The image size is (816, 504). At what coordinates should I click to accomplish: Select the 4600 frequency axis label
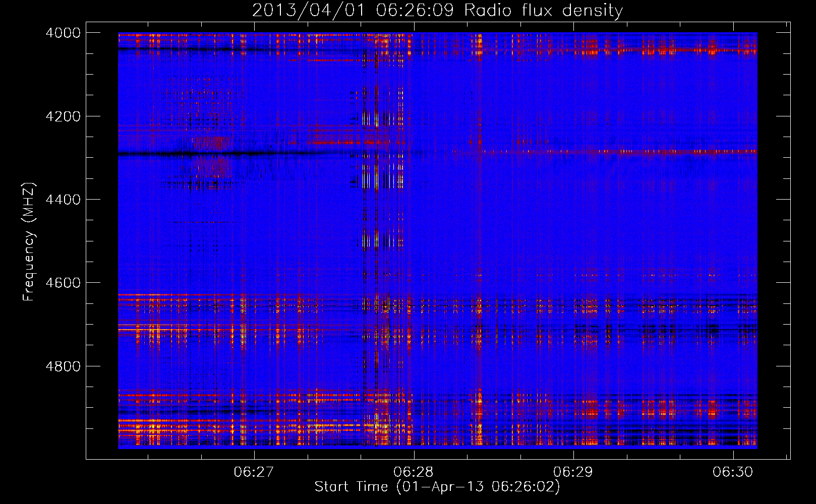click(63, 283)
